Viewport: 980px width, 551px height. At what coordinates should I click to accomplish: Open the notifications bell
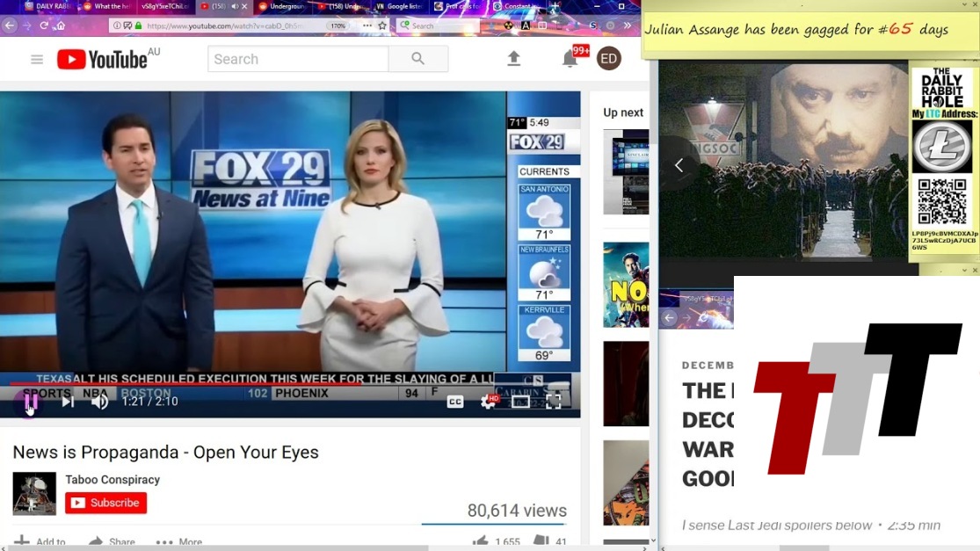pyautogui.click(x=570, y=59)
